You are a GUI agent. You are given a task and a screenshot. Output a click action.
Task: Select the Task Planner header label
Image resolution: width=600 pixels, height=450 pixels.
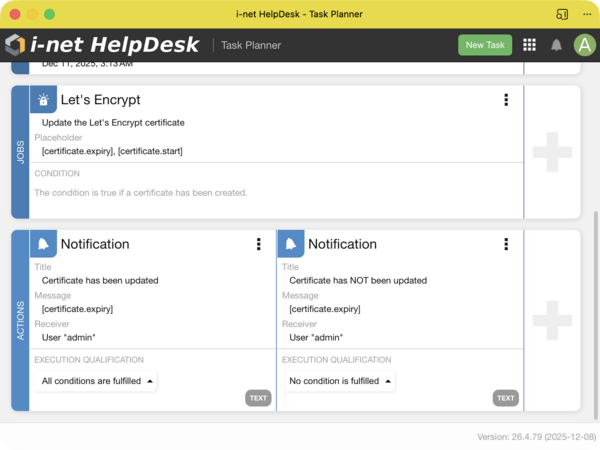click(250, 45)
